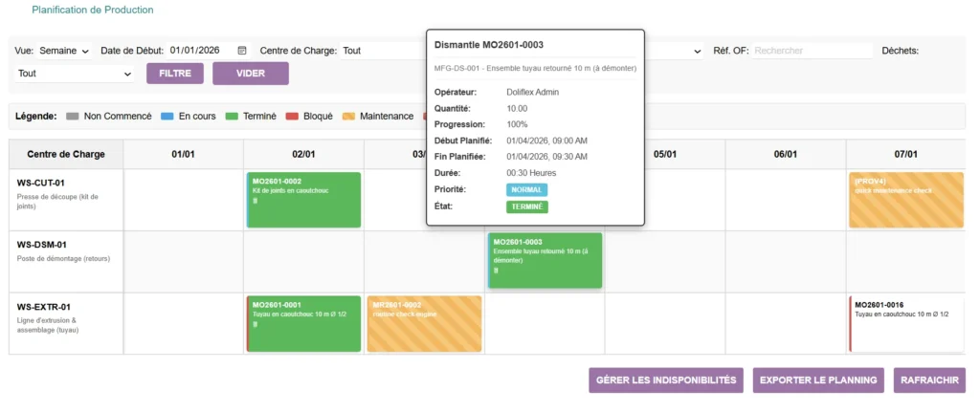Click the small icon in the MO2601-0001 card
The width and height of the screenshot is (980, 412).
[x=255, y=324]
